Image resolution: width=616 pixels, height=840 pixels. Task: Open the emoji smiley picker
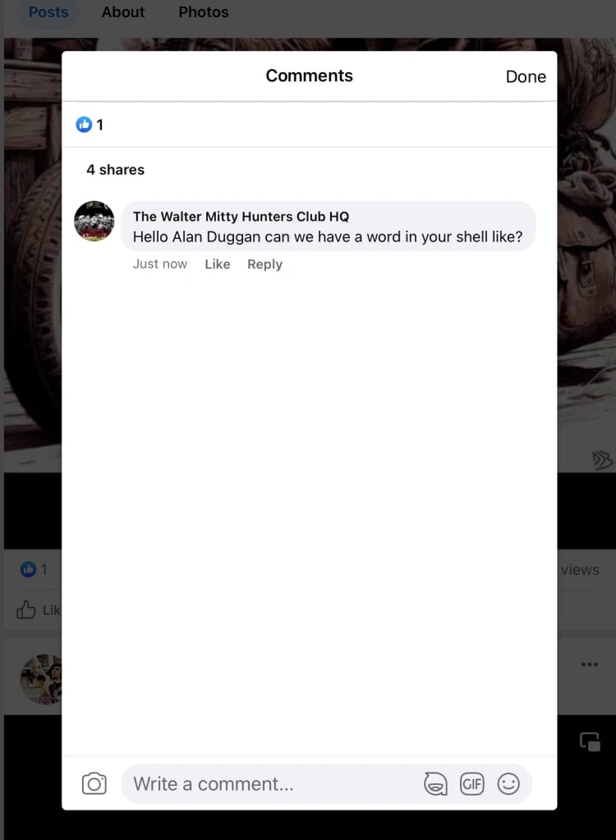508,783
